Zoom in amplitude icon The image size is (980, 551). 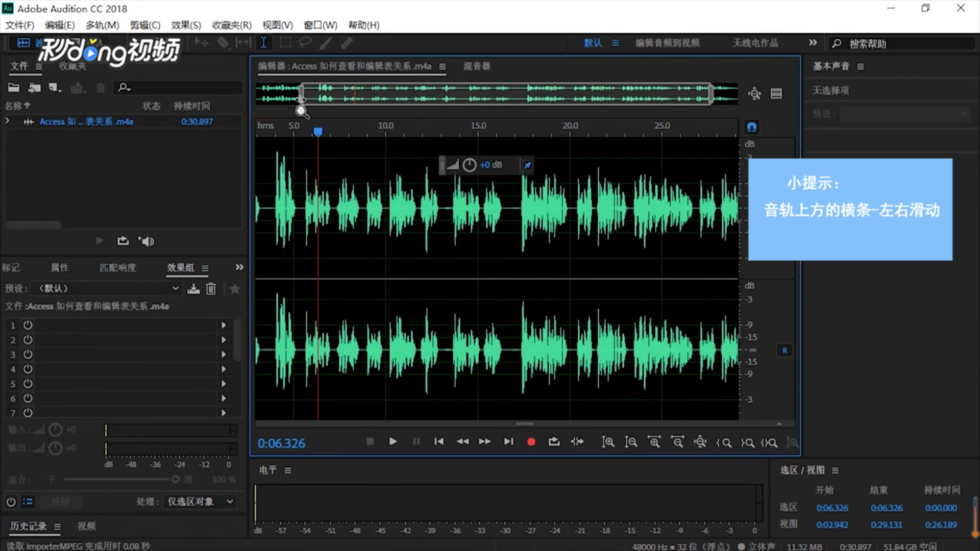[x=608, y=442]
